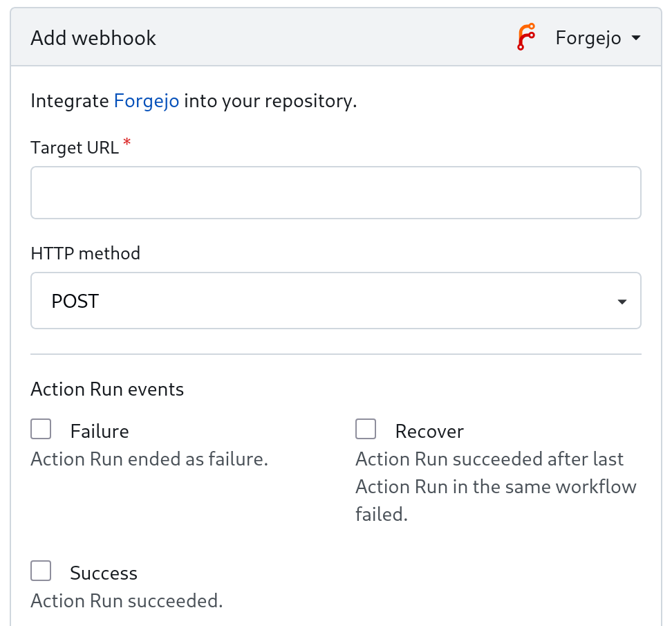
Task: Follow the blue Forgejo link
Action: [x=147, y=101]
